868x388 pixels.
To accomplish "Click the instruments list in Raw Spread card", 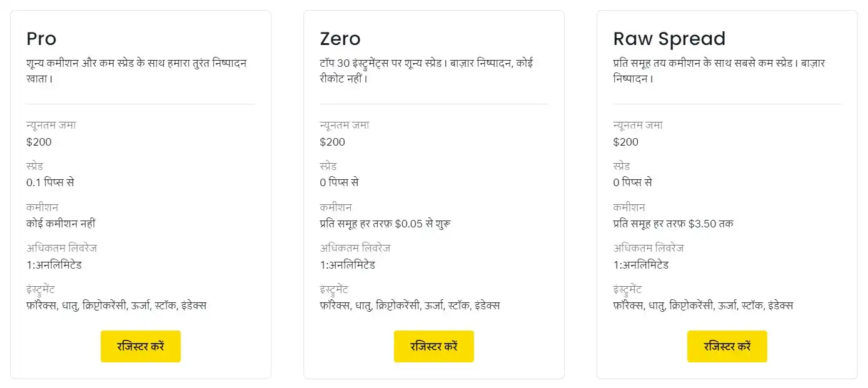I will [704, 306].
